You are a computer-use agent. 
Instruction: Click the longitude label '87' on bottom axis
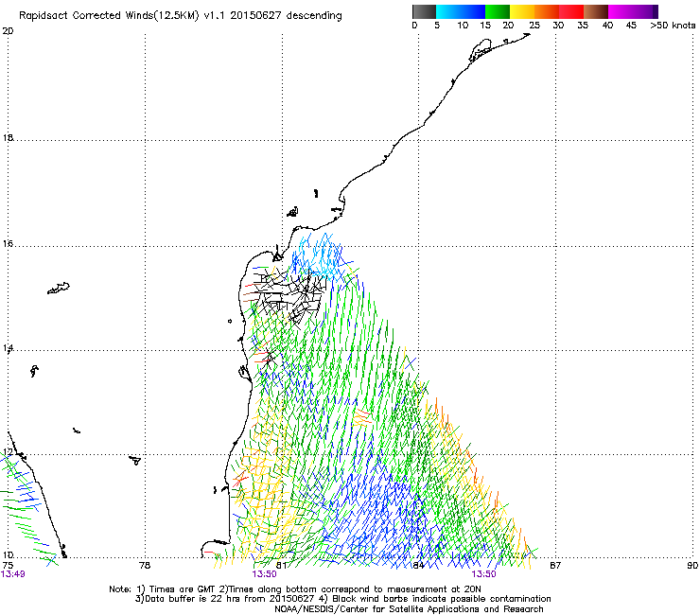tap(555, 566)
